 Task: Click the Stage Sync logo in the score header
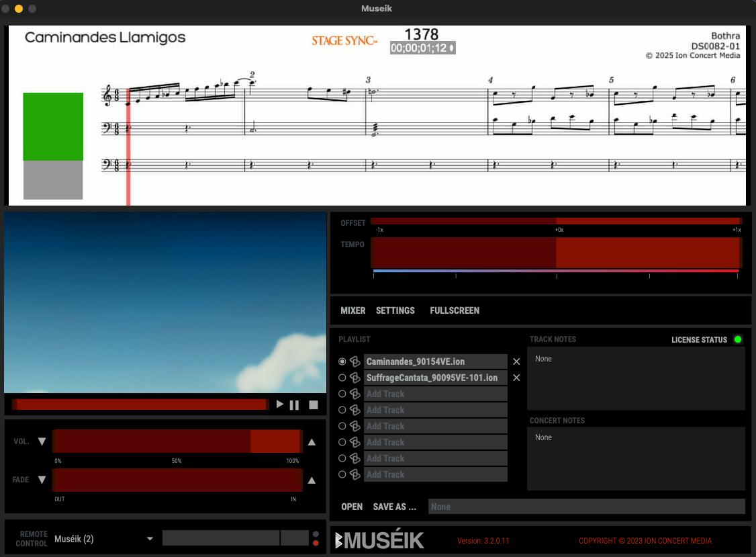pyautogui.click(x=344, y=40)
